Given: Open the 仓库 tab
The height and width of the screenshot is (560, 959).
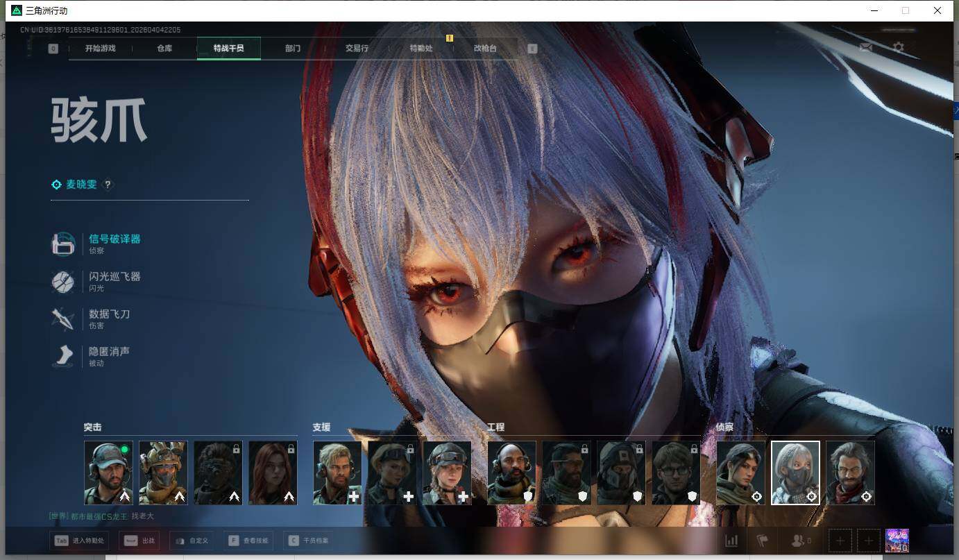Looking at the screenshot, I should (164, 49).
